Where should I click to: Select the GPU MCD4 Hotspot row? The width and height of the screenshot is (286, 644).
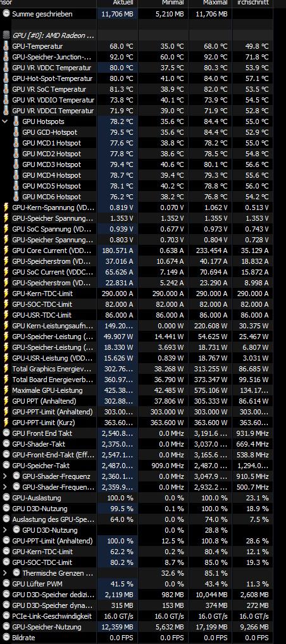pos(137,175)
